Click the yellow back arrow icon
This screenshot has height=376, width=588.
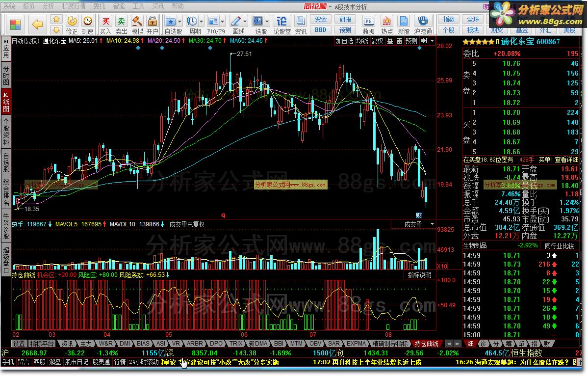[x=37, y=25]
